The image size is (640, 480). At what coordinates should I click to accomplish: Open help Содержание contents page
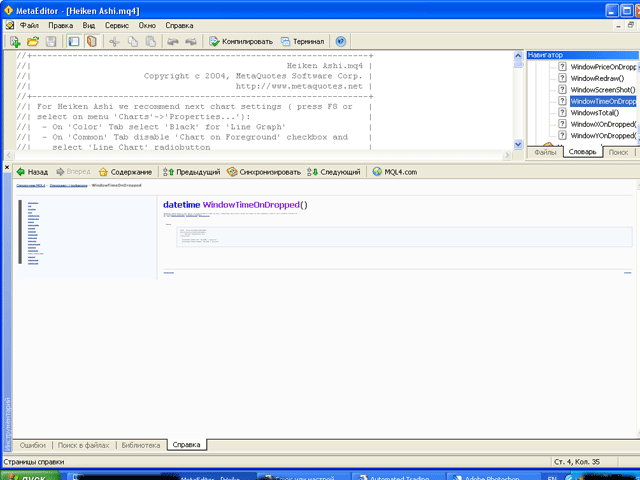pos(125,172)
